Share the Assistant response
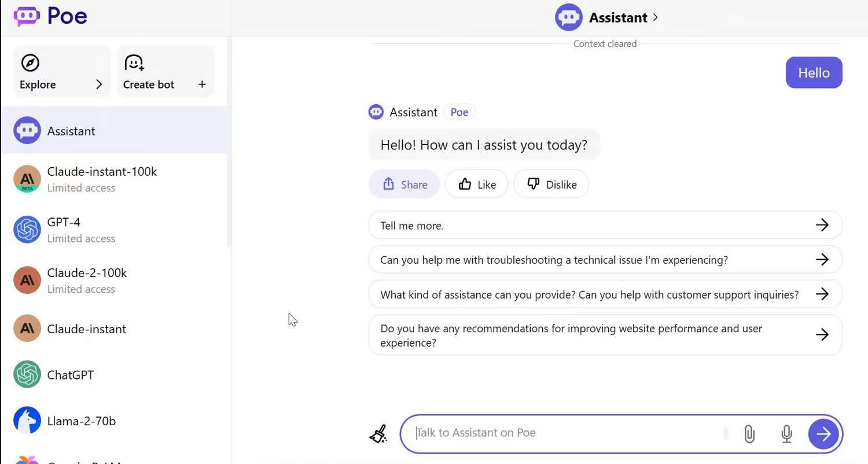 pyautogui.click(x=404, y=184)
